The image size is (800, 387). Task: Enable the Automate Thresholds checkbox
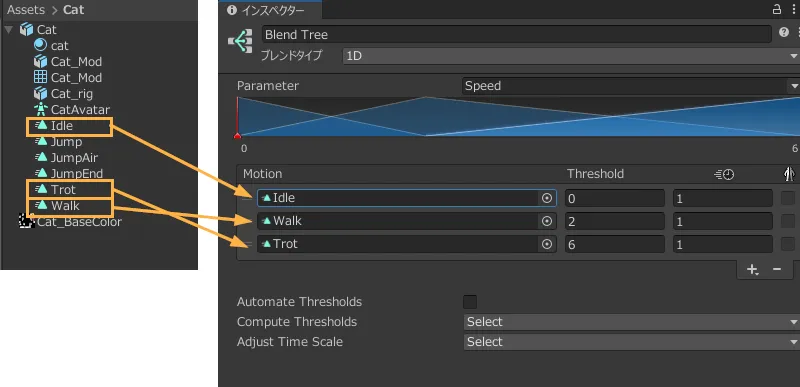(470, 301)
